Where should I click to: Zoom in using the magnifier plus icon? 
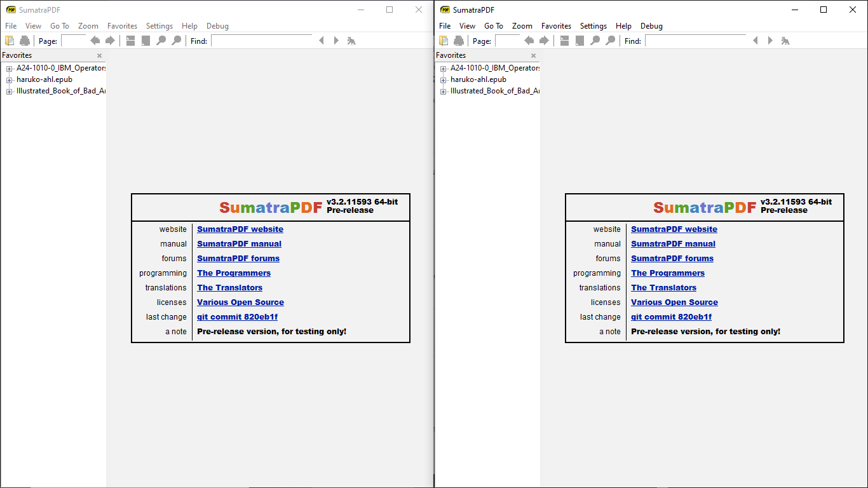click(176, 40)
